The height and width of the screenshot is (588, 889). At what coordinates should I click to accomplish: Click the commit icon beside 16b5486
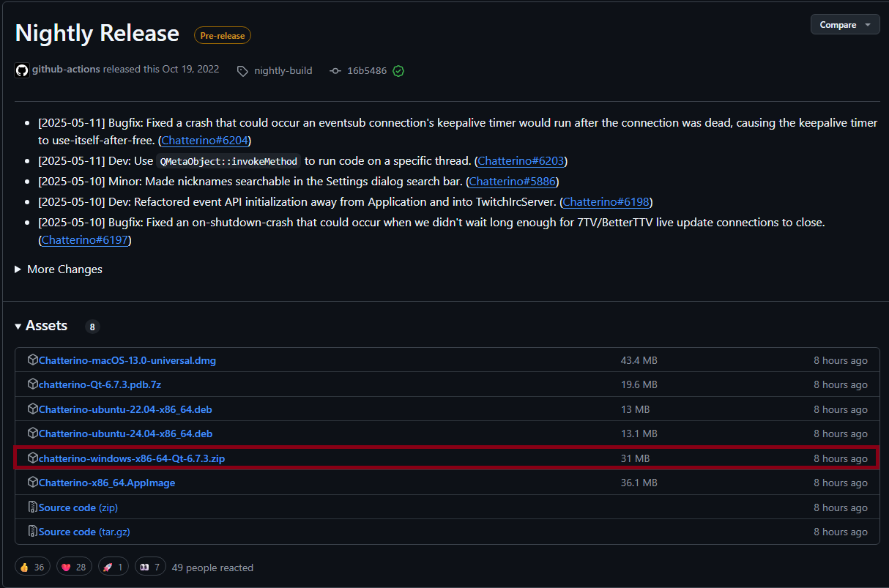335,71
